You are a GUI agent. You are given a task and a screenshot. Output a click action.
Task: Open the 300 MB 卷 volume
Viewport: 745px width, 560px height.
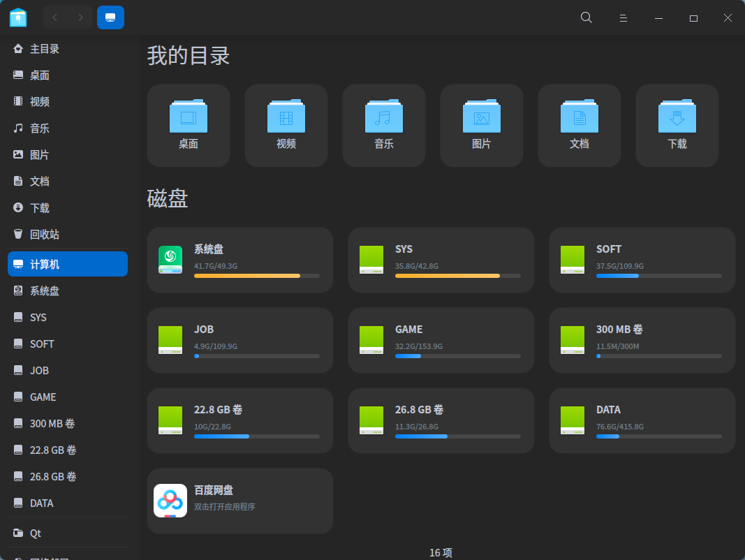click(x=642, y=340)
